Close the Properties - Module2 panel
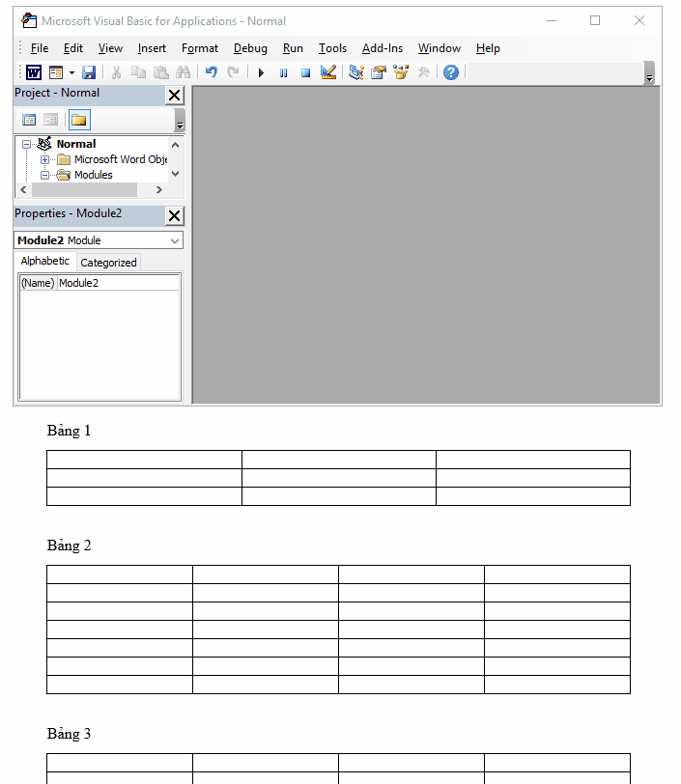Screen dimensions: 681x784 point(174,216)
